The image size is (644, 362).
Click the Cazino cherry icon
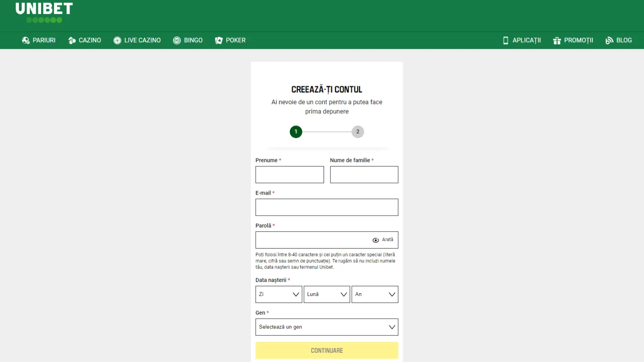coord(72,40)
